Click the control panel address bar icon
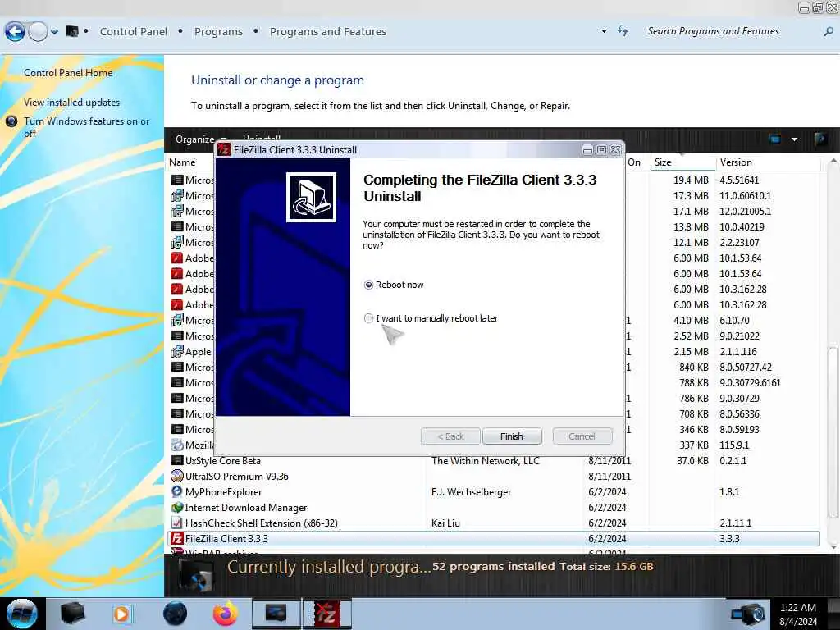Screen dimensions: 840x630 point(72,32)
